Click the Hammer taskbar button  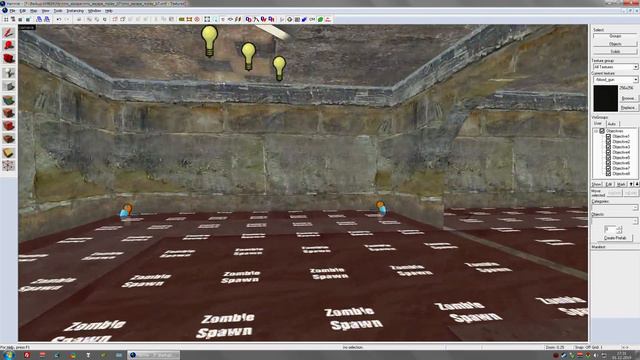pyautogui.click(x=154, y=355)
